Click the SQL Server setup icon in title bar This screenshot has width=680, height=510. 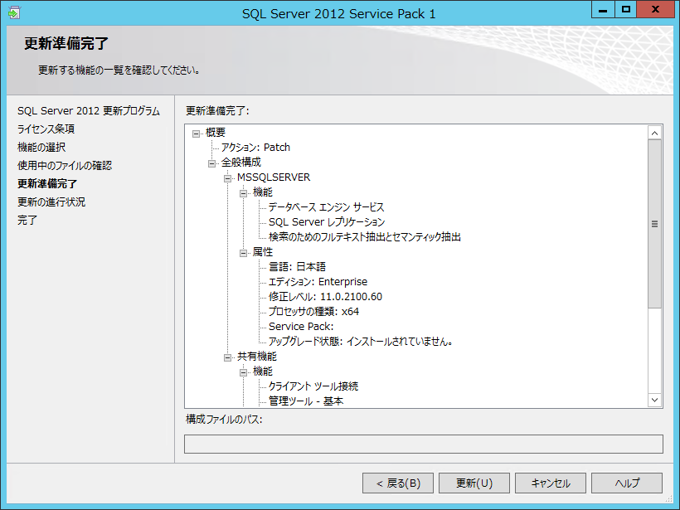[x=13, y=13]
